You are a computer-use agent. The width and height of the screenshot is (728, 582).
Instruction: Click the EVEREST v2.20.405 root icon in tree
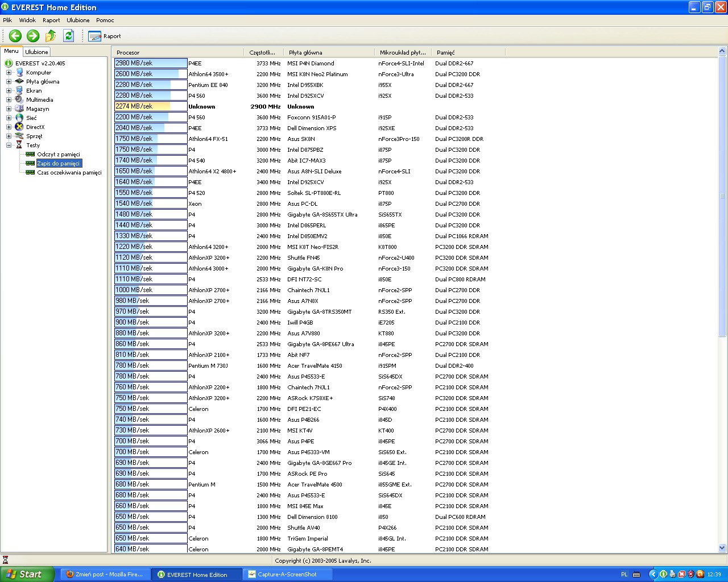(x=9, y=63)
